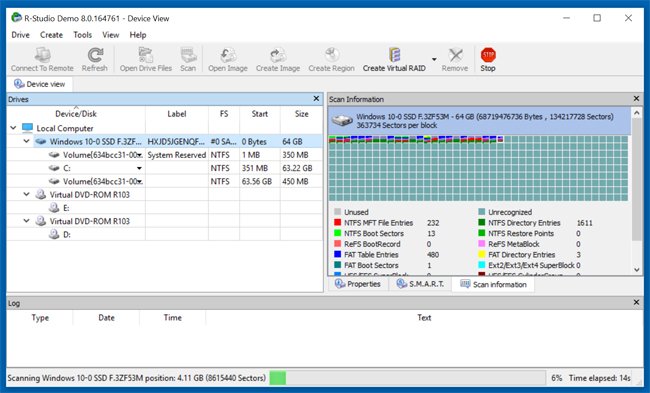Click the System Reserved label cell
This screenshot has height=393, width=650.
[177, 155]
